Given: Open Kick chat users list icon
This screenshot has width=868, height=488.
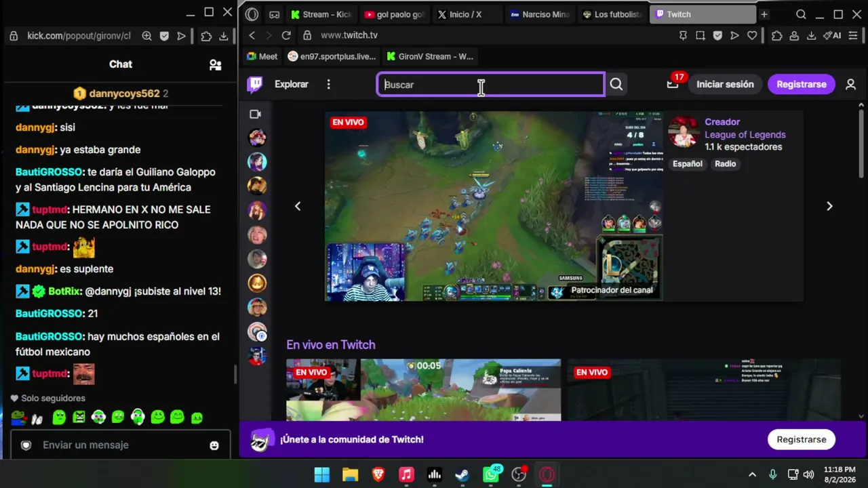Looking at the screenshot, I should tap(215, 64).
